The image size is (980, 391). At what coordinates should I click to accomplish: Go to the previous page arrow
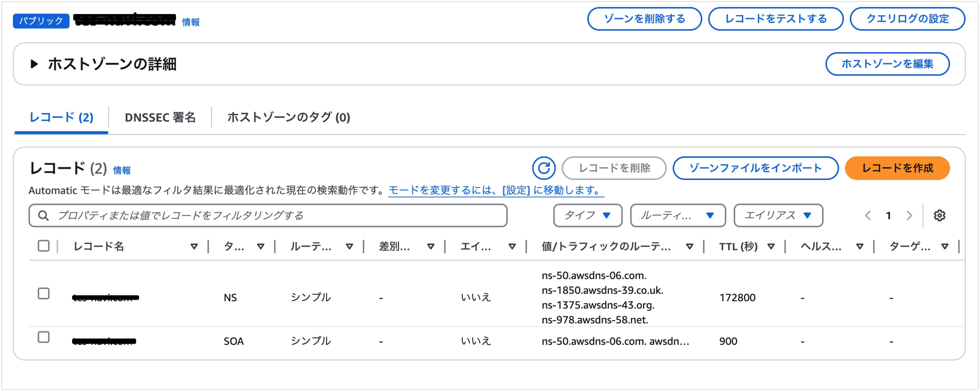pos(868,215)
